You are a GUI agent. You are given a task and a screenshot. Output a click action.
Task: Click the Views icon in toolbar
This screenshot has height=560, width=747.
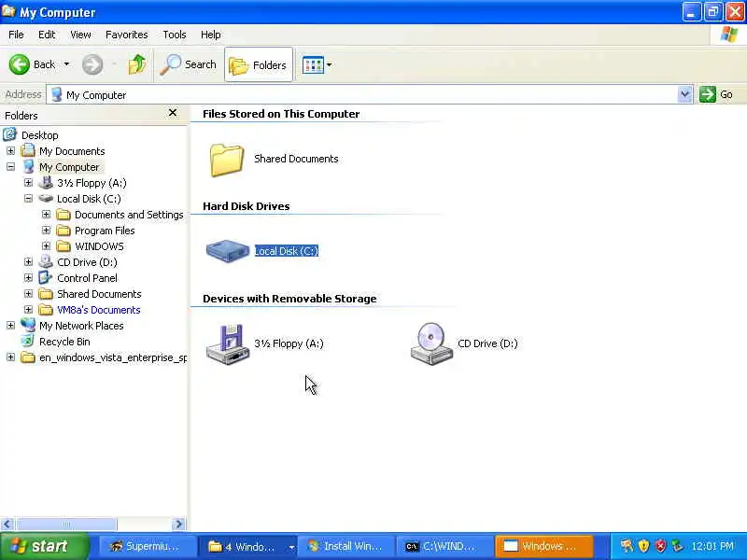pyautogui.click(x=313, y=64)
